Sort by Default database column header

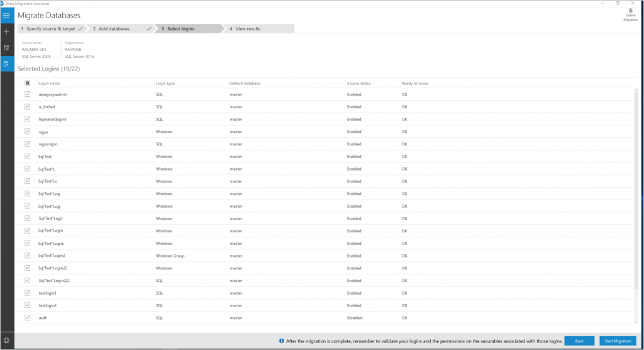coord(245,84)
